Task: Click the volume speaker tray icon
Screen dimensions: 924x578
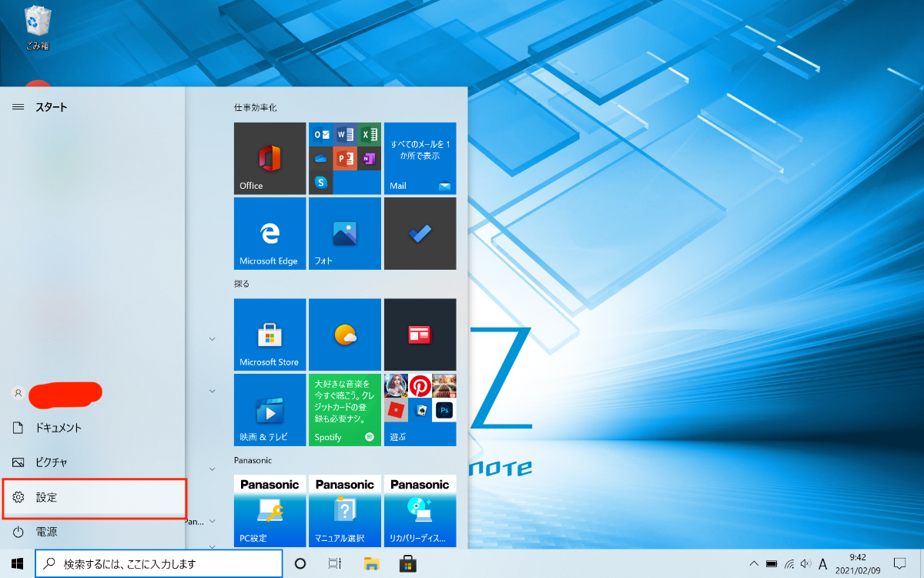Action: [805, 563]
